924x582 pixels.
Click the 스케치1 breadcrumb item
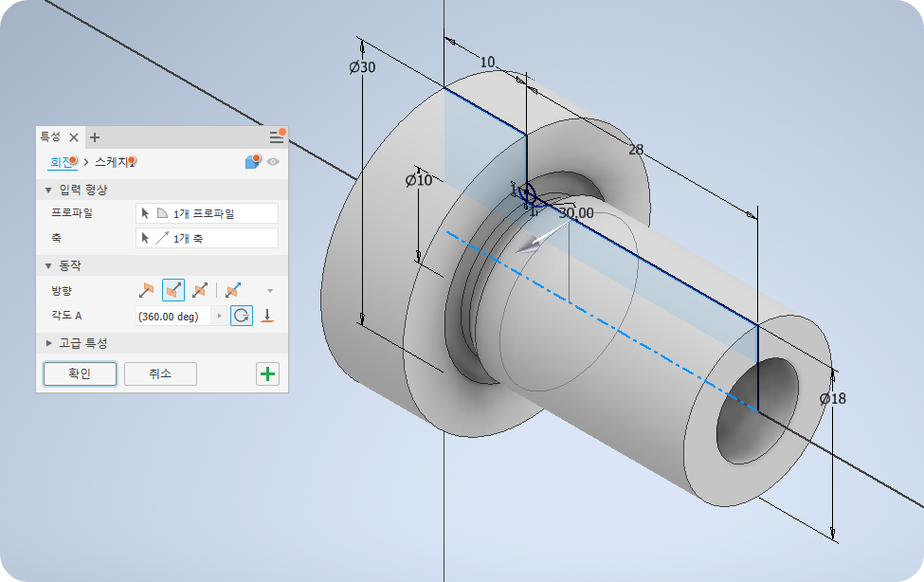(115, 161)
